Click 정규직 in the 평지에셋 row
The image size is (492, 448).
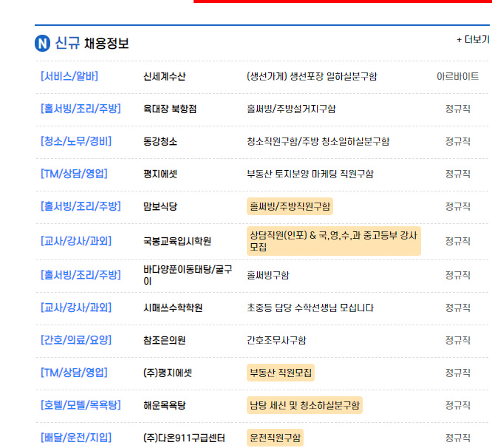pos(458,174)
